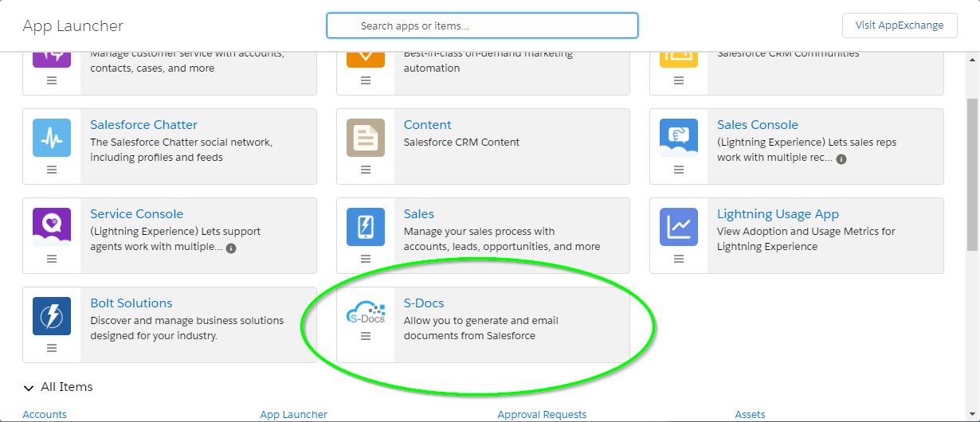Open the Service Console title link
Image resolution: width=980 pixels, height=422 pixels.
pyautogui.click(x=136, y=214)
